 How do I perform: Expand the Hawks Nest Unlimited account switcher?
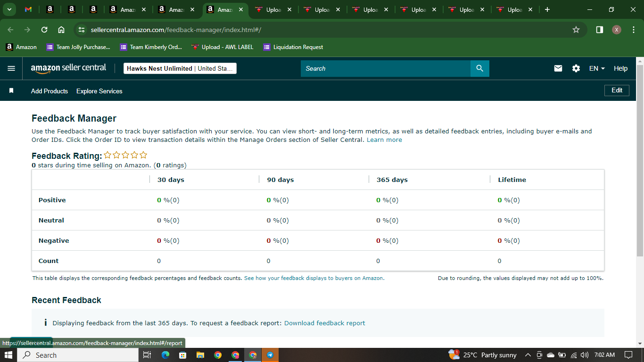[180, 68]
